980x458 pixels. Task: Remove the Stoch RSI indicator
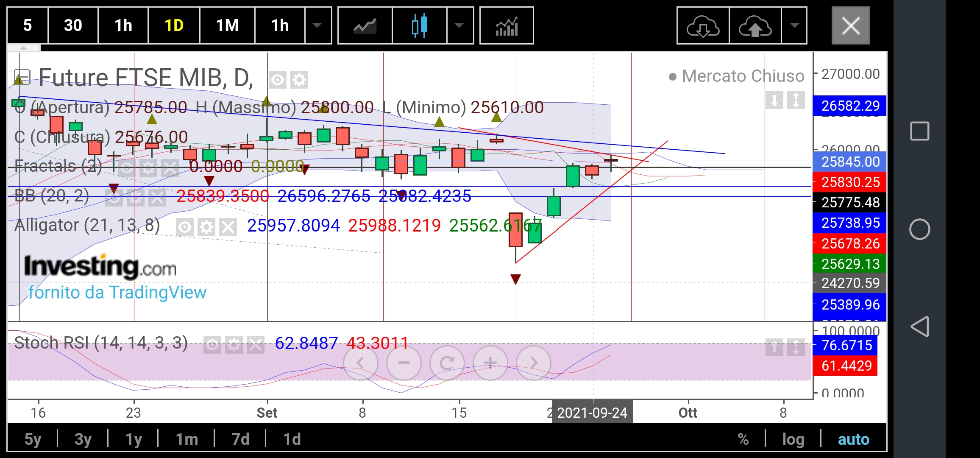pyautogui.click(x=256, y=345)
